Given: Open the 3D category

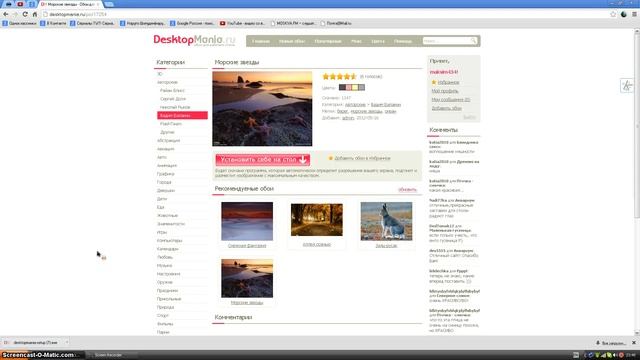Looking at the screenshot, I should coord(160,74).
